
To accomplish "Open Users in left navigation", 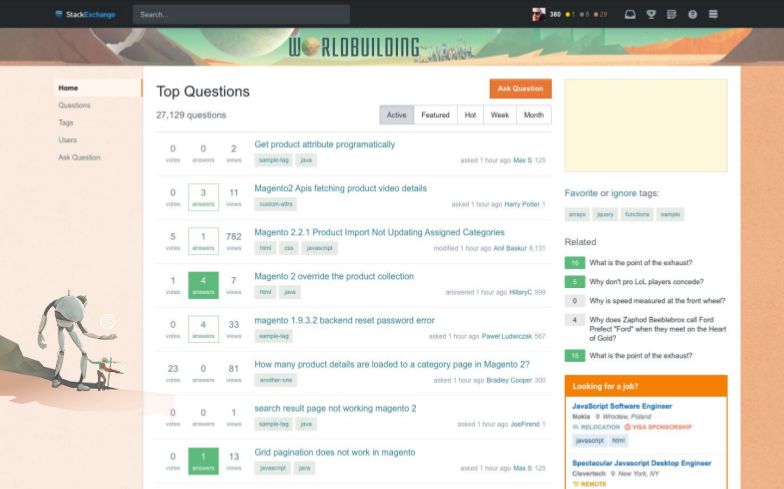I will (x=68, y=140).
